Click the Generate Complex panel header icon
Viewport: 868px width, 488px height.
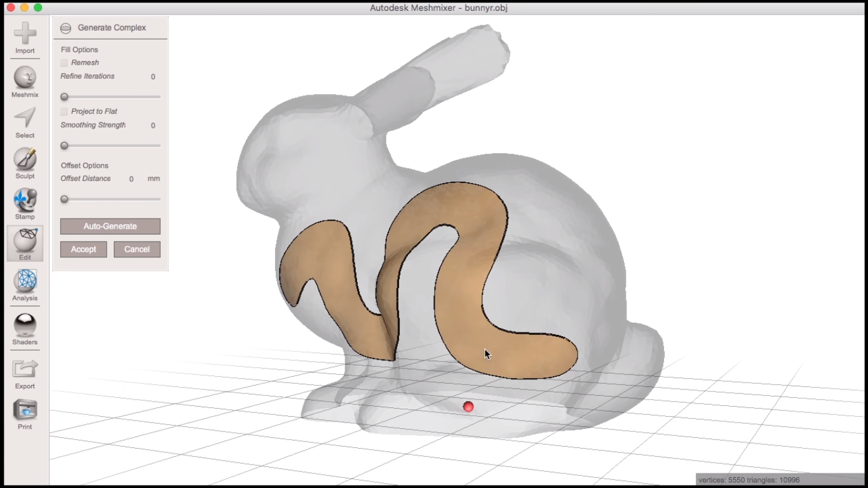click(x=65, y=28)
